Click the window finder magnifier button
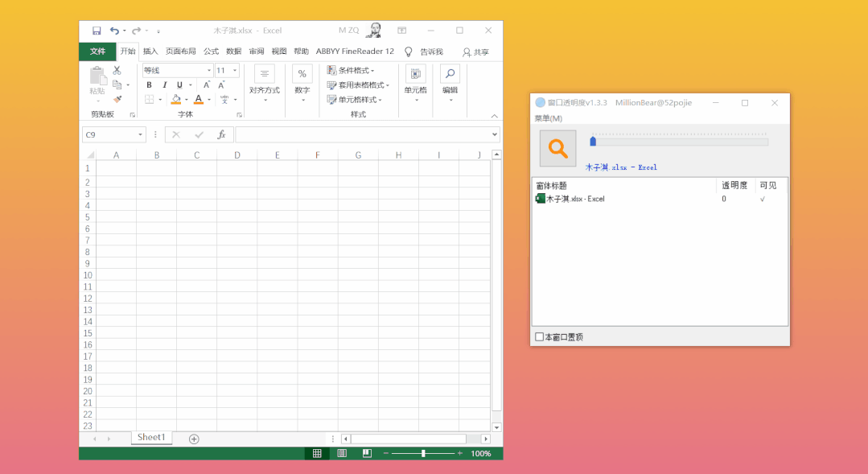The width and height of the screenshot is (868, 474). tap(557, 148)
